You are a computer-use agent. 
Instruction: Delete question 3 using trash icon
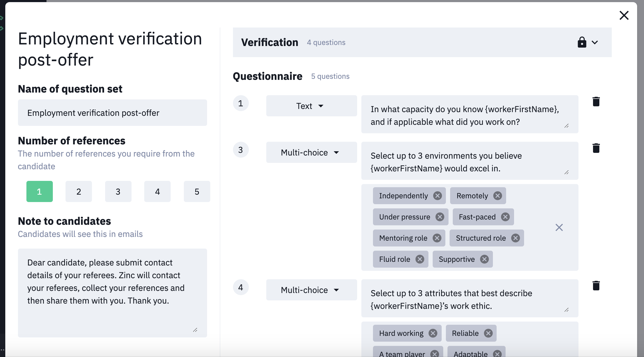tap(596, 148)
